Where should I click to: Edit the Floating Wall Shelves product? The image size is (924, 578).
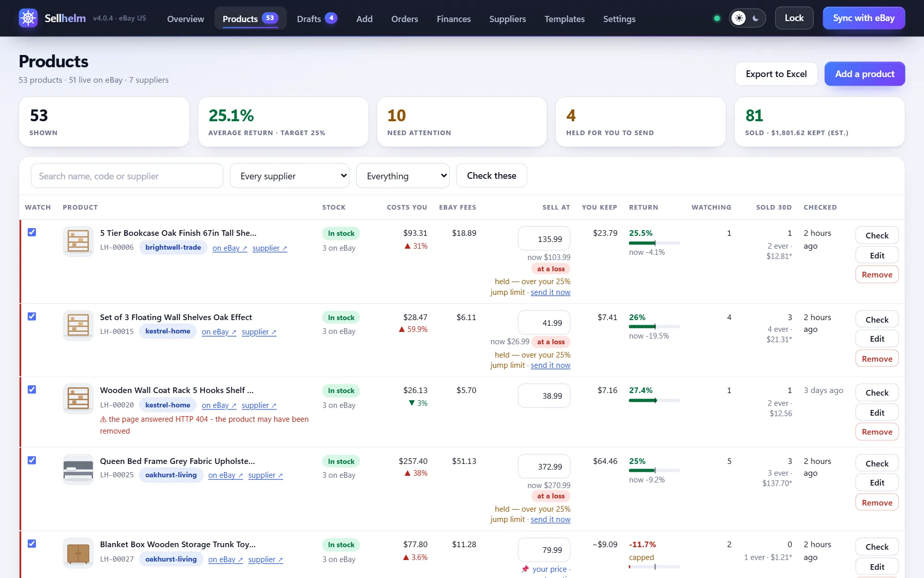[877, 339]
